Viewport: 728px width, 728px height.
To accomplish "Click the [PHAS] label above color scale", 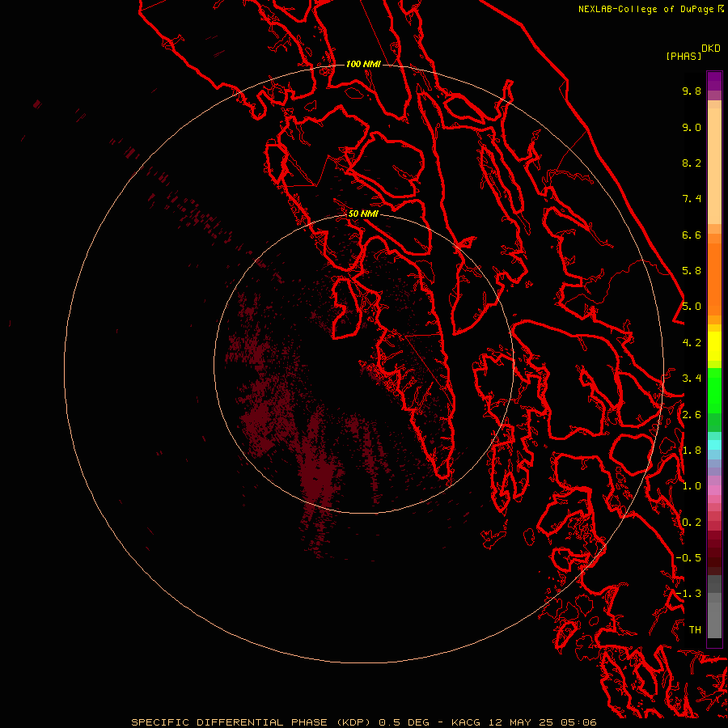I will [684, 56].
